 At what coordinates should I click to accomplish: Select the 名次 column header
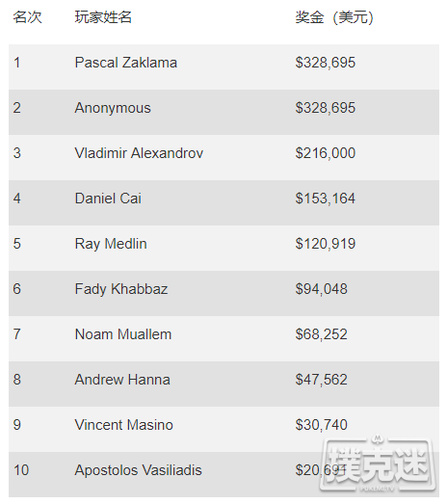point(27,17)
